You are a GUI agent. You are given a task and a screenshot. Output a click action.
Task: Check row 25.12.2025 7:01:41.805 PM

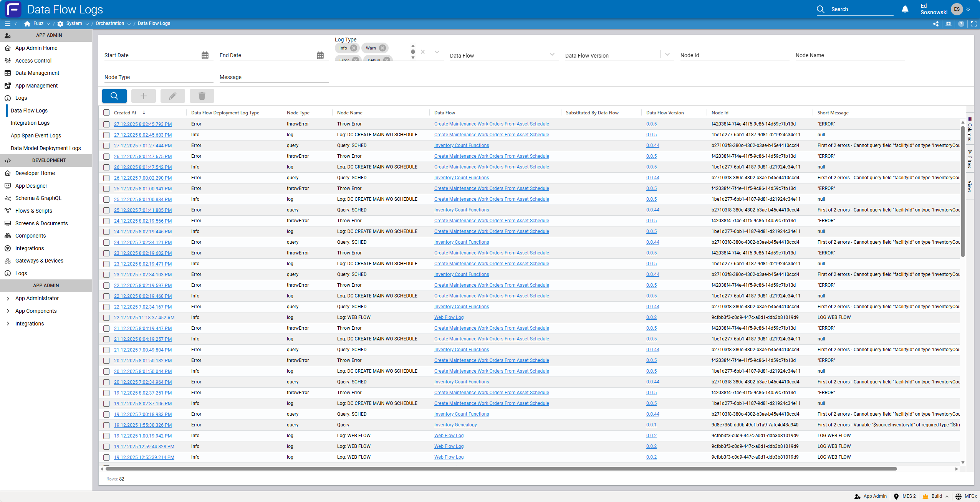(106, 210)
